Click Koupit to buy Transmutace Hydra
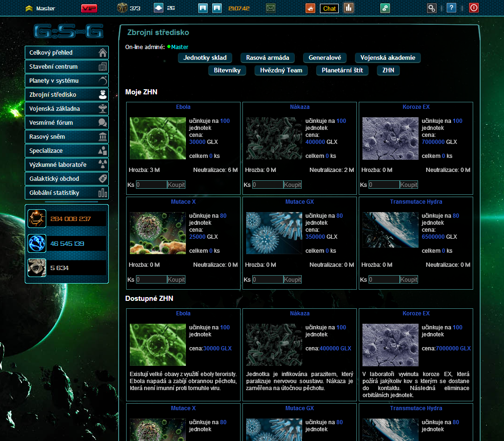The image size is (504, 441). tap(409, 279)
